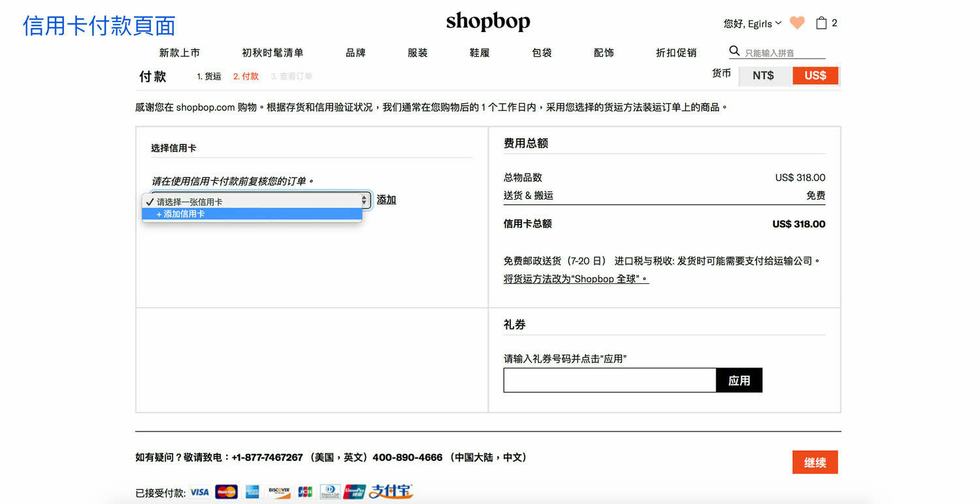980x504 pixels.
Task: Click the 送货 & 搬运 label
Action: [529, 195]
